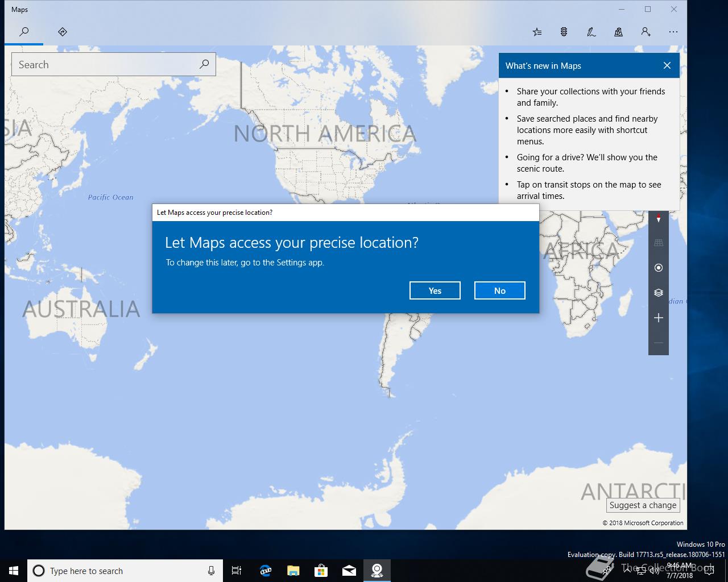The image size is (728, 582).
Task: Click No to deny location access
Action: coord(500,290)
